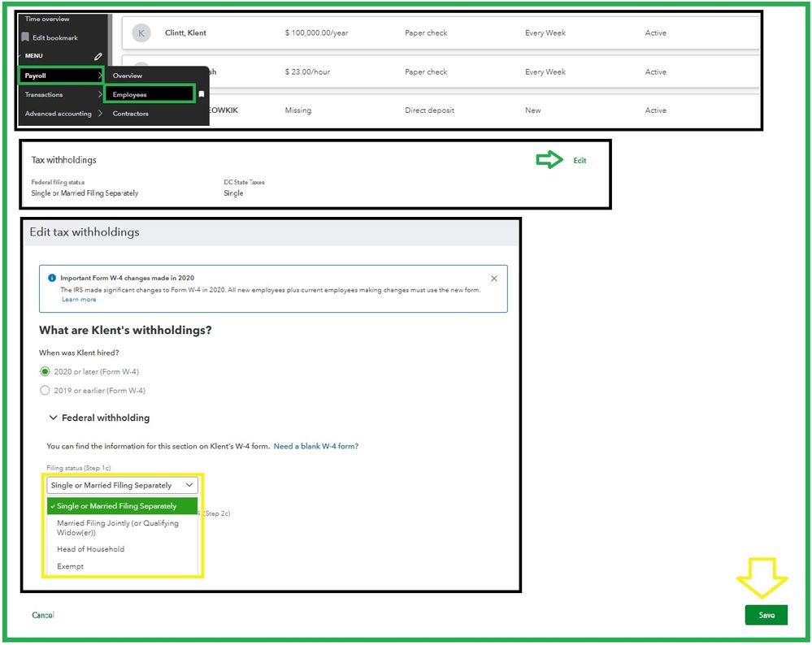Click the green Save button
The width and height of the screenshot is (812, 645).
[x=766, y=615]
